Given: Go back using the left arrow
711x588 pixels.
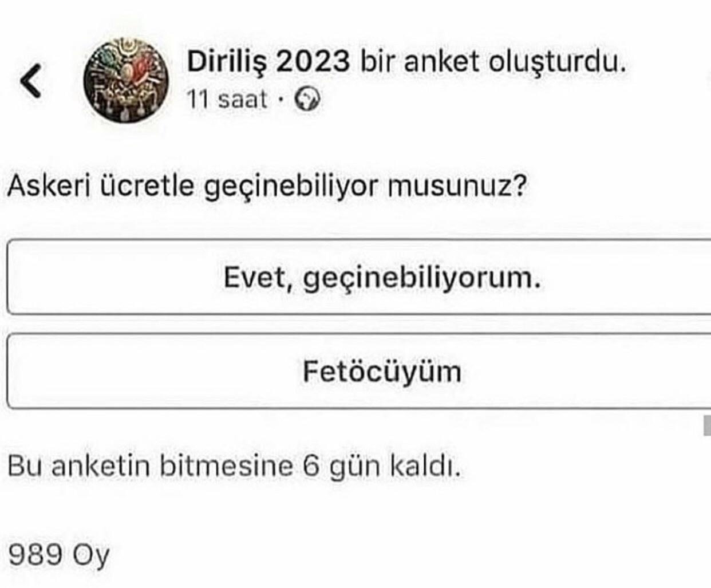Looking at the screenshot, I should point(31,80).
